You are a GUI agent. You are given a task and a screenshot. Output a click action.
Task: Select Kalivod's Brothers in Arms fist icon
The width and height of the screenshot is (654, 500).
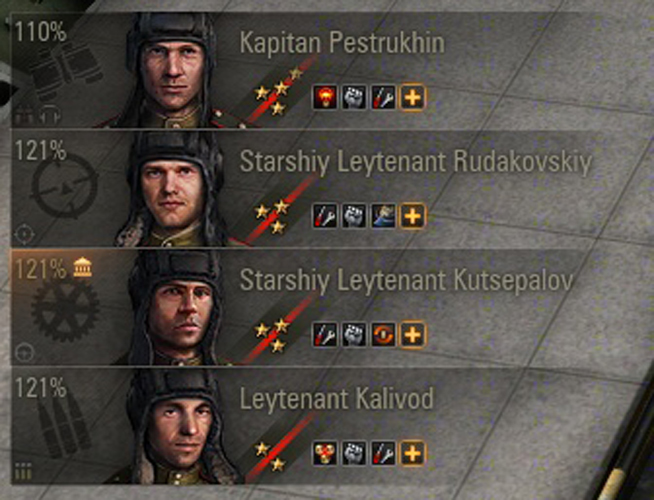pyautogui.click(x=354, y=453)
